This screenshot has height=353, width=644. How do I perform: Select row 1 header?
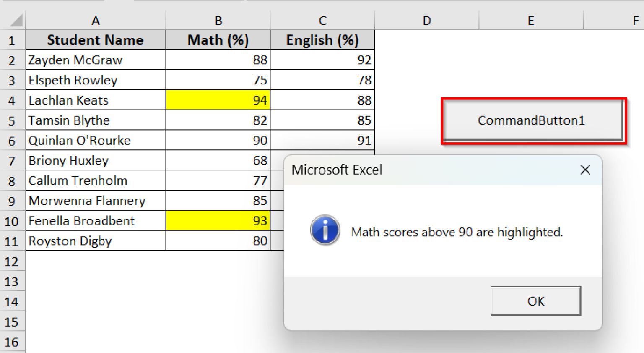coord(12,40)
